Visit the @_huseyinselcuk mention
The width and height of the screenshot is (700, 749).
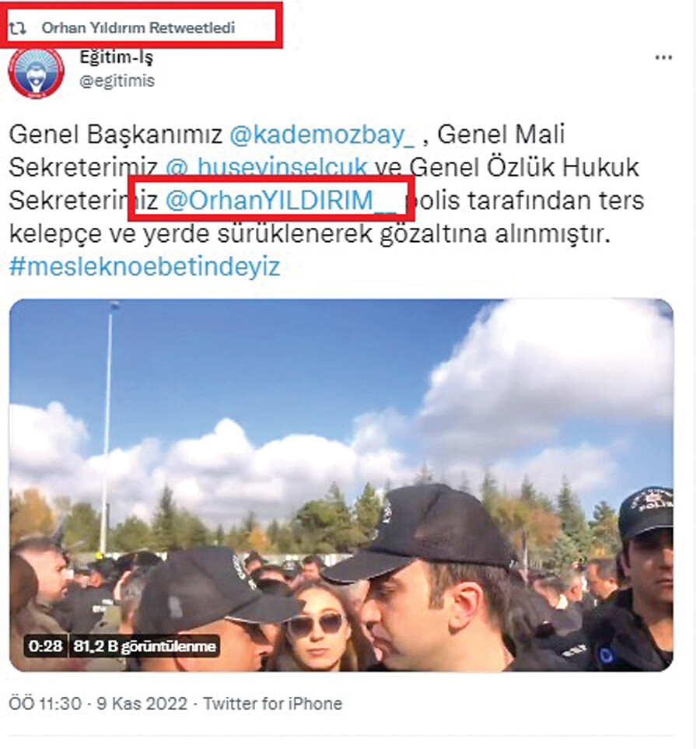click(x=266, y=167)
